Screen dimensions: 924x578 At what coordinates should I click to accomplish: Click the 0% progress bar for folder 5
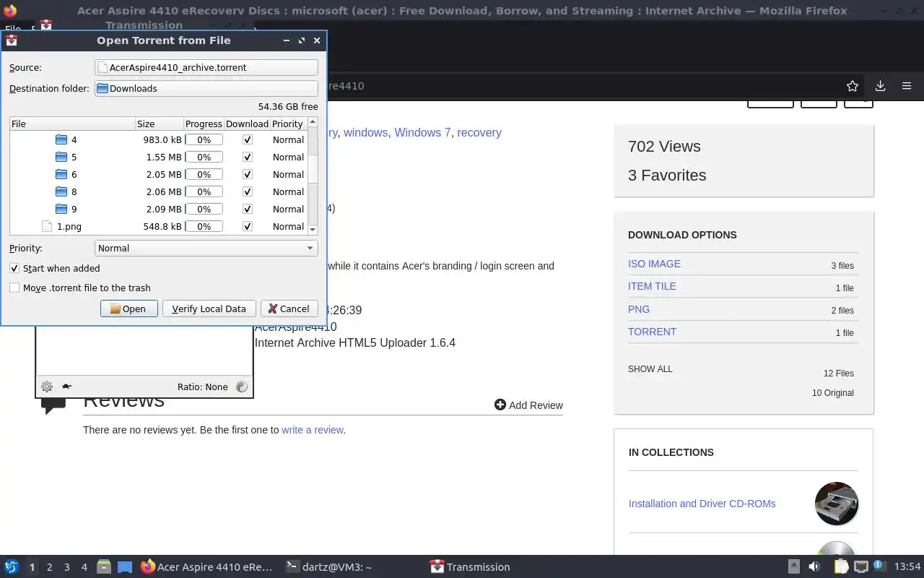(204, 157)
